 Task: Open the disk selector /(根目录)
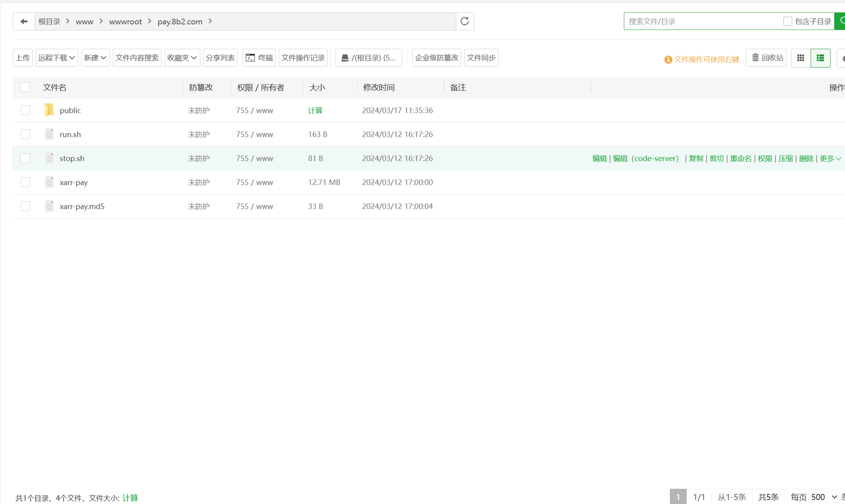click(x=368, y=58)
